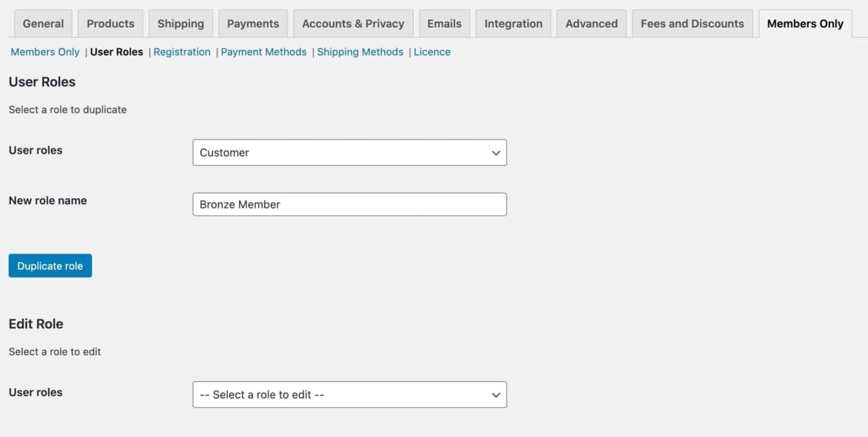868x437 pixels.
Task: Select the Members Only tab
Action: pos(805,23)
